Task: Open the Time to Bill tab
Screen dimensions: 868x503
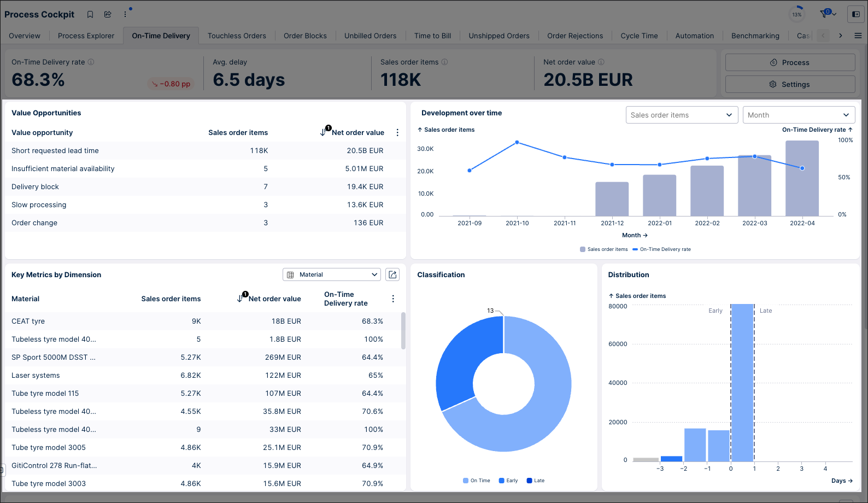Action: pyautogui.click(x=432, y=36)
